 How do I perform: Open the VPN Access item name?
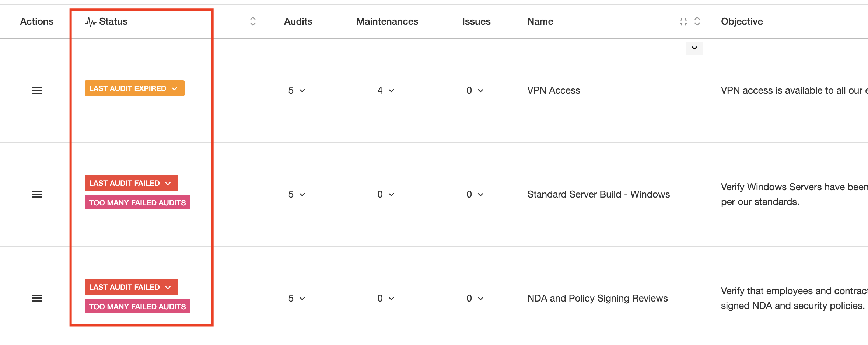point(553,90)
